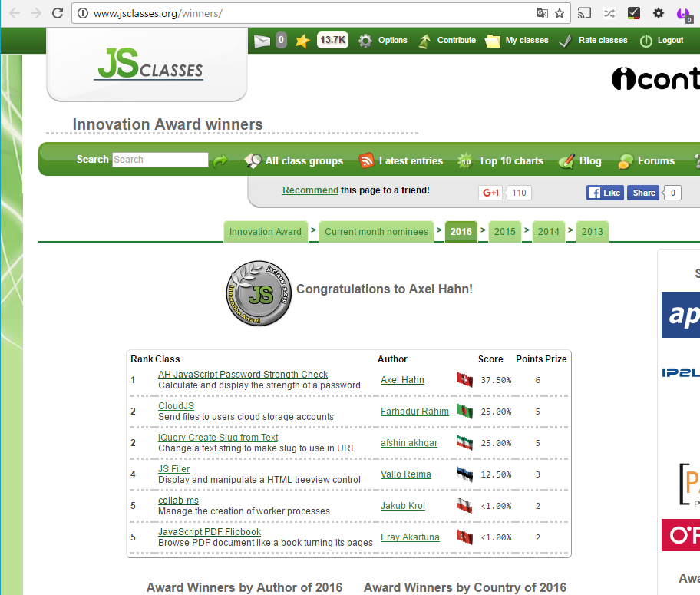700x595 pixels.
Task: View site information icon next to URL
Action: [x=83, y=13]
